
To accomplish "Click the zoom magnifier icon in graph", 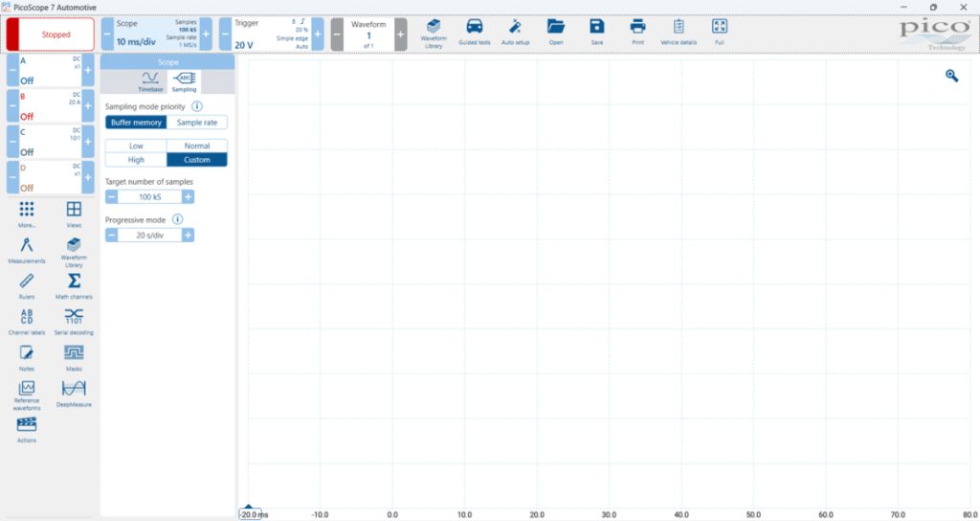I will tap(951, 76).
